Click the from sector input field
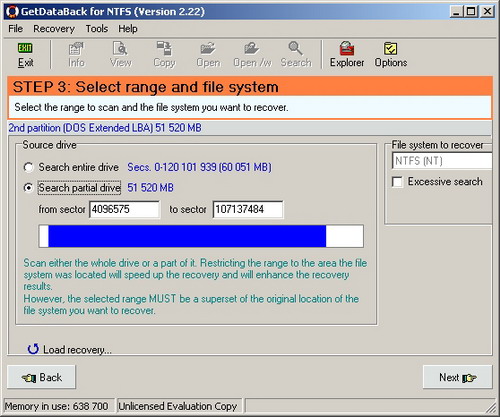 [124, 209]
